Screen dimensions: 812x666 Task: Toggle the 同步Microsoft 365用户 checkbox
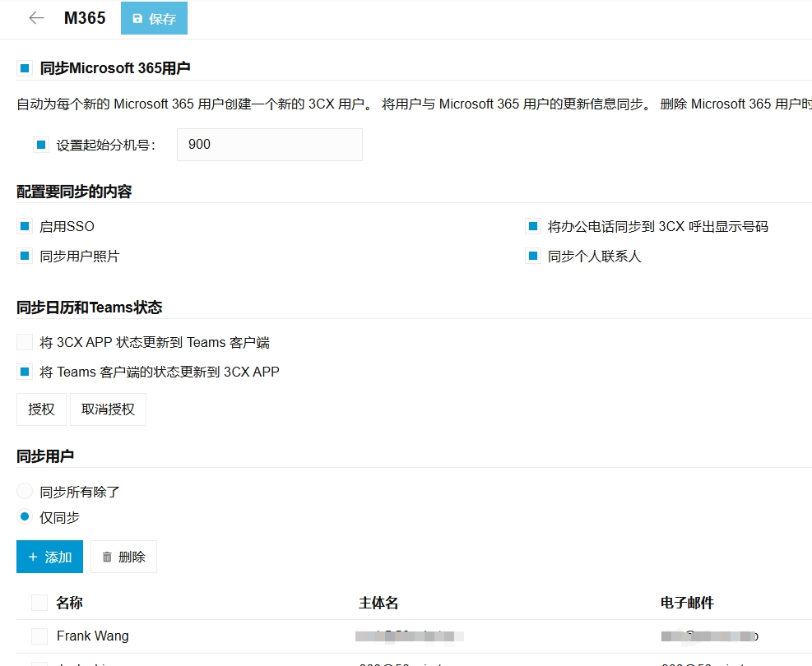point(25,67)
